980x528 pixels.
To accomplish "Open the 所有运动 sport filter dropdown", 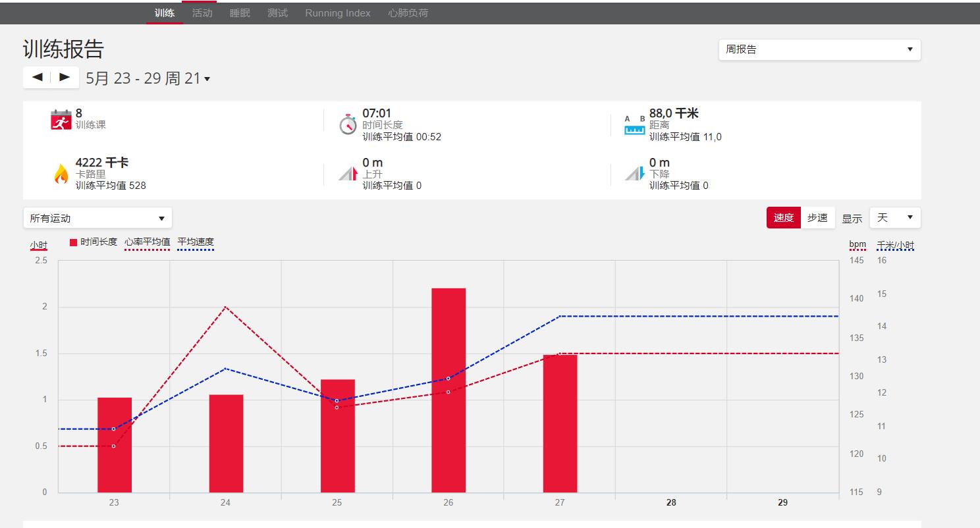I will tap(97, 217).
